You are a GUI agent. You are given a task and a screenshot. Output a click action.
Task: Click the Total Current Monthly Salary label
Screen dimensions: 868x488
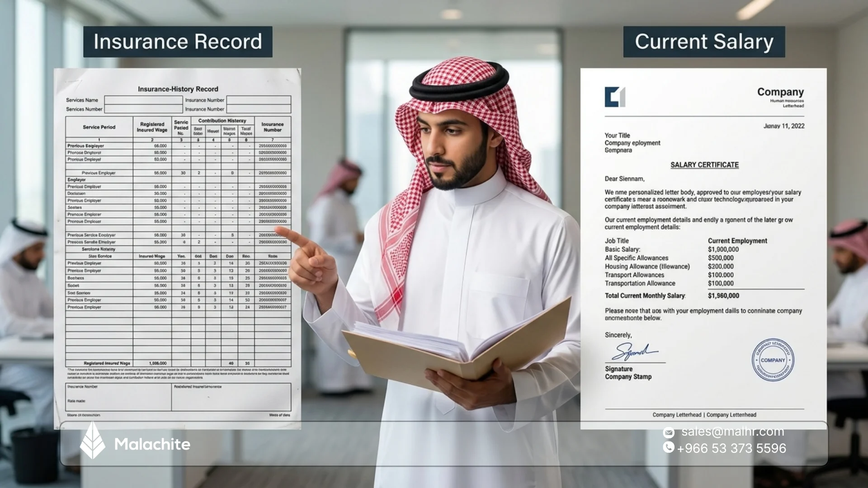pyautogui.click(x=645, y=296)
